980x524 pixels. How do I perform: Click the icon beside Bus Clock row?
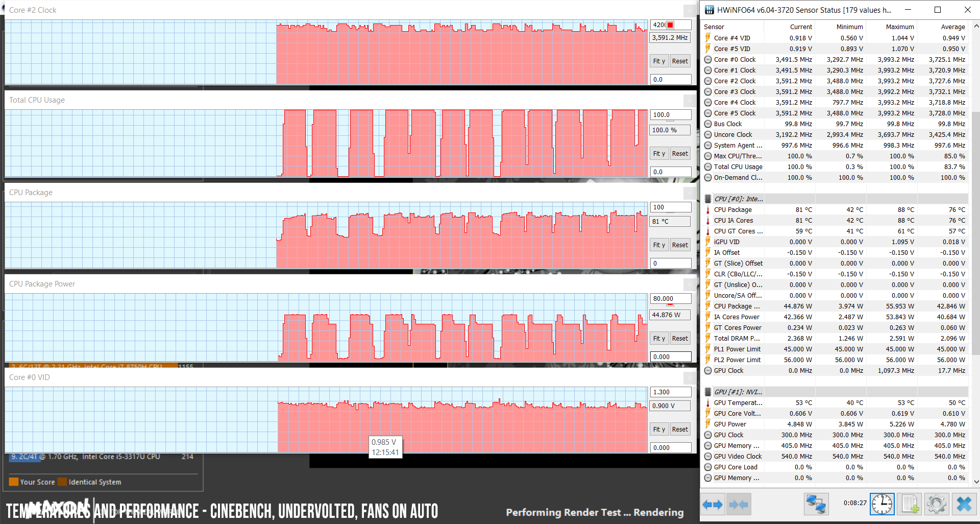click(708, 124)
